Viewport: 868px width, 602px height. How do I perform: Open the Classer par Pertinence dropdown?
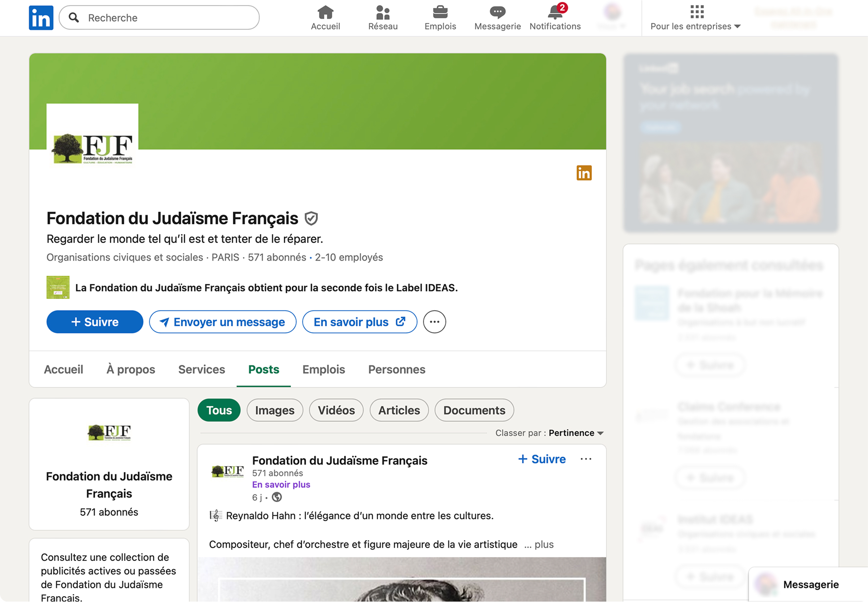576,433
